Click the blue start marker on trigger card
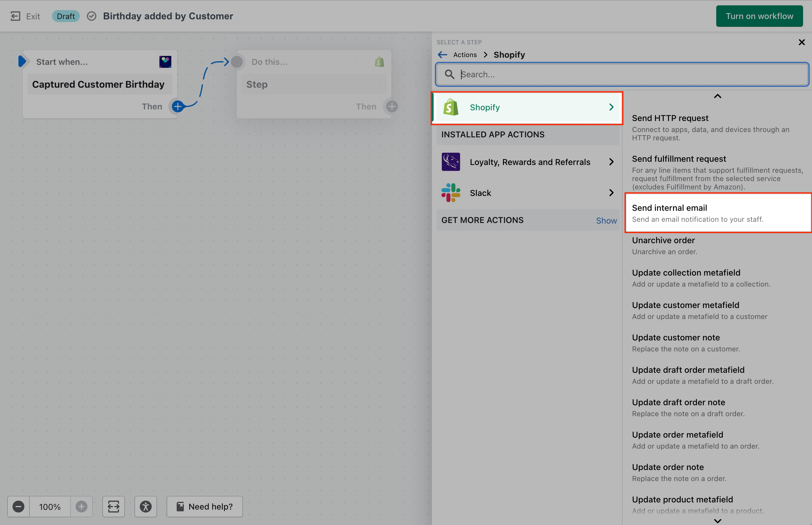Image resolution: width=812 pixels, height=525 pixels. (x=22, y=61)
